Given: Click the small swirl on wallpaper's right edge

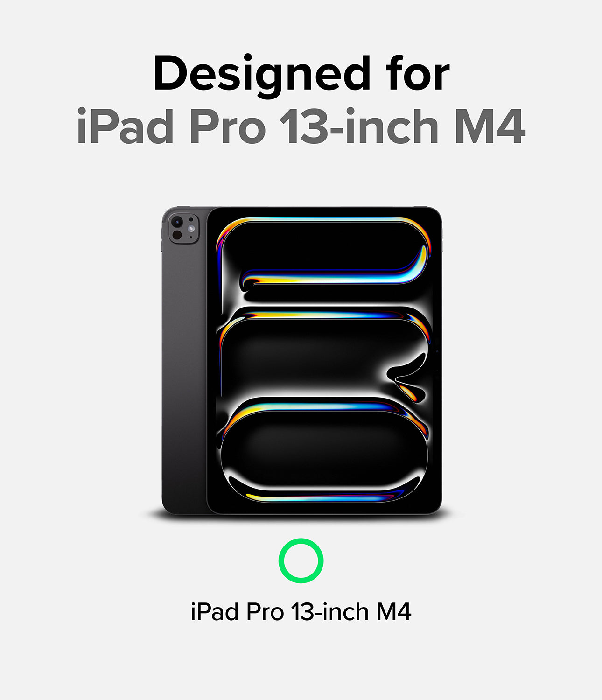Looking at the screenshot, I should point(407,378).
